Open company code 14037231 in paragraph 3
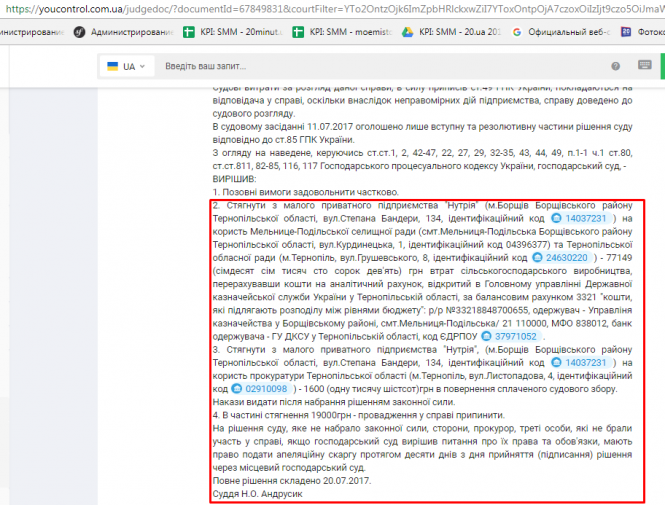 pyautogui.click(x=585, y=362)
